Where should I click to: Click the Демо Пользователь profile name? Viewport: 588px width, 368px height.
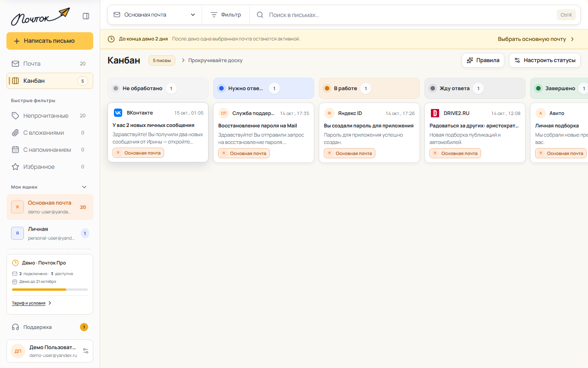(52, 347)
